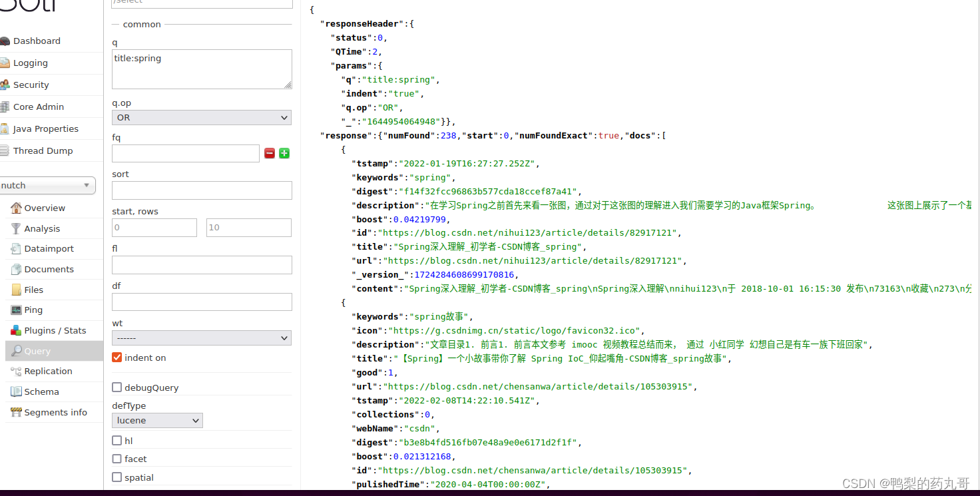Click the _version_ value 1724284608699170816
The width and height of the screenshot is (980, 496).
pyautogui.click(x=464, y=274)
